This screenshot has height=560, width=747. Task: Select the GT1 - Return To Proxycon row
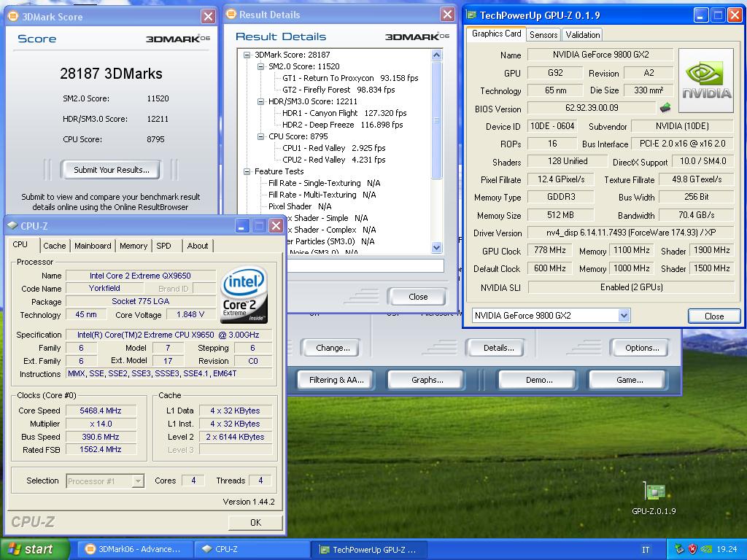pyautogui.click(x=350, y=78)
